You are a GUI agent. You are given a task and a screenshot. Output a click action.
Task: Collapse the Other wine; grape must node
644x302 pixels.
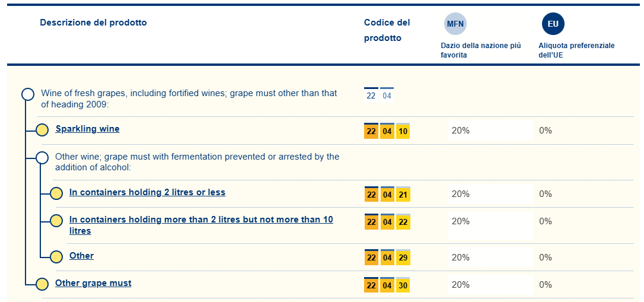[x=42, y=157]
